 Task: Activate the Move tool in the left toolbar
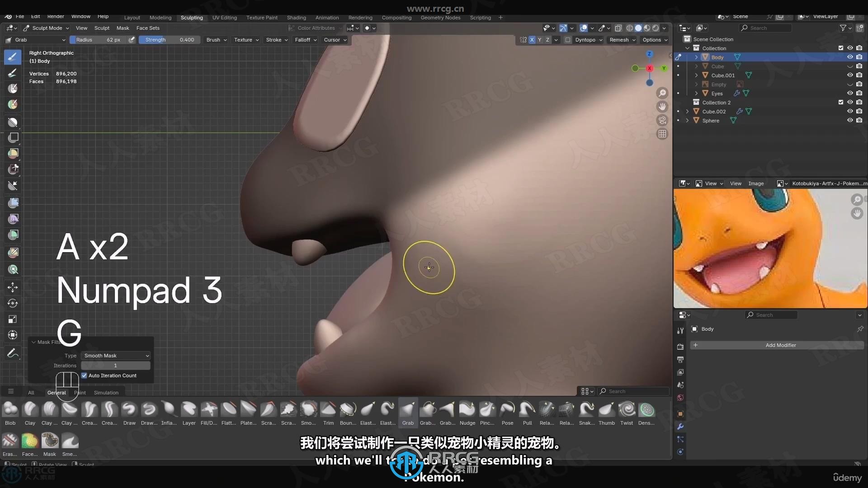coord(13,287)
